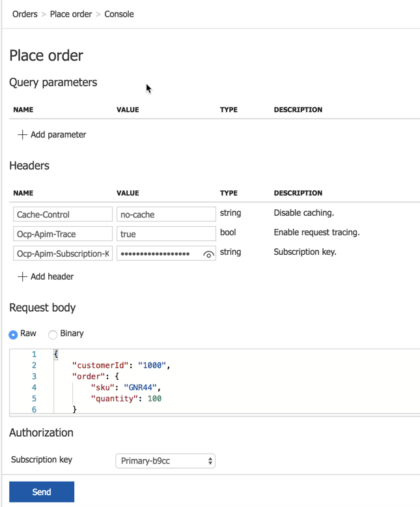Click line number 4 in editor gutter
420x507 pixels.
(x=34, y=388)
